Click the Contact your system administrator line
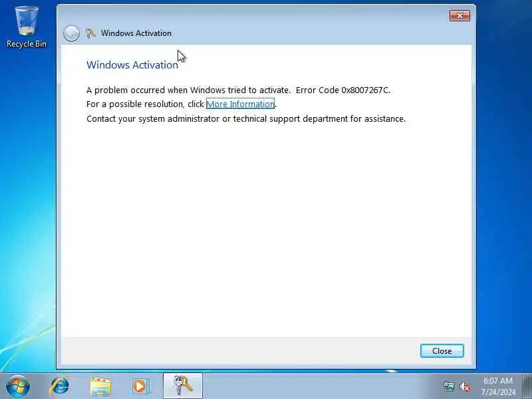The image size is (532, 399). coord(246,119)
